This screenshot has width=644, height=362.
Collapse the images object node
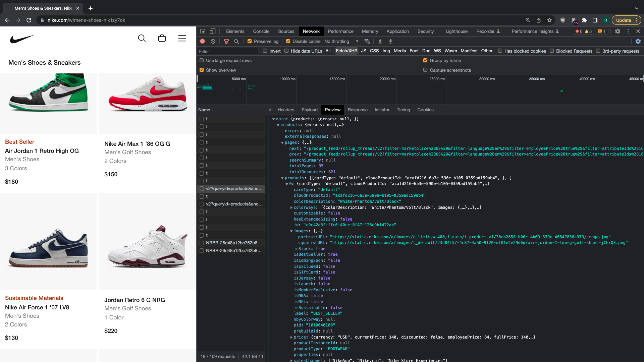291,231
